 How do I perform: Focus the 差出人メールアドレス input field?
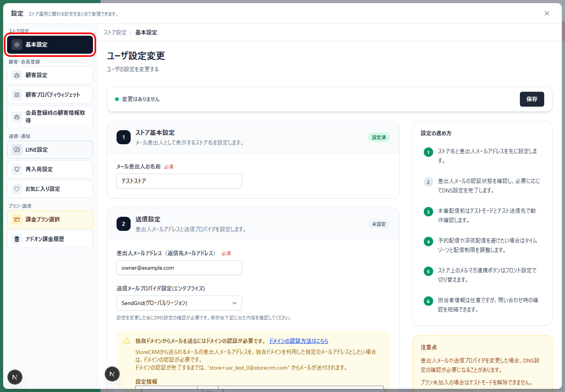tap(179, 268)
